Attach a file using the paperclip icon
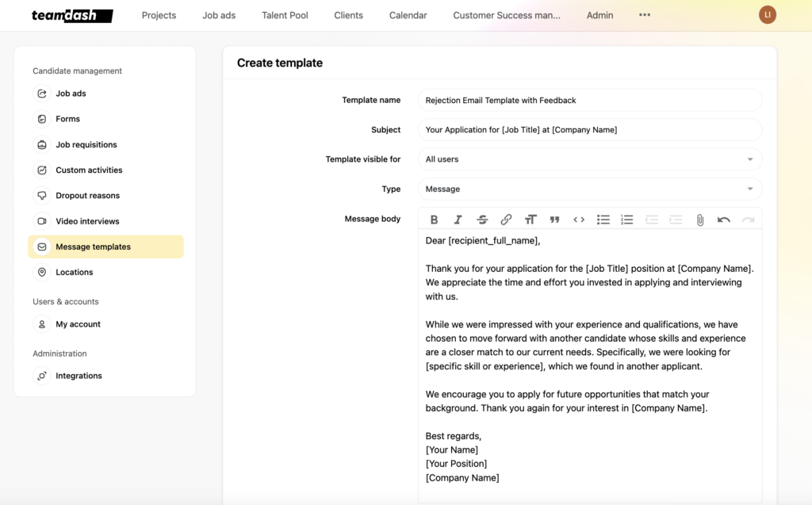Viewport: 812px width, 505px height. coord(700,220)
